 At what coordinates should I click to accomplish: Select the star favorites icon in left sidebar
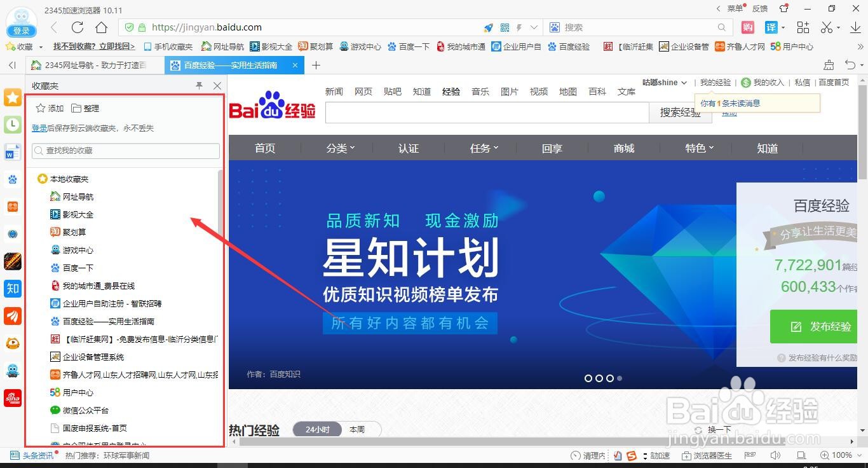pos(12,97)
